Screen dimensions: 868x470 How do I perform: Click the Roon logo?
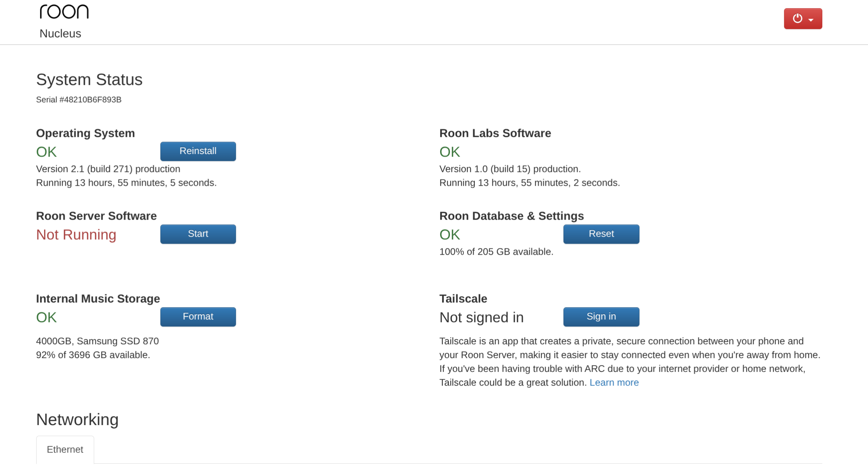click(64, 12)
